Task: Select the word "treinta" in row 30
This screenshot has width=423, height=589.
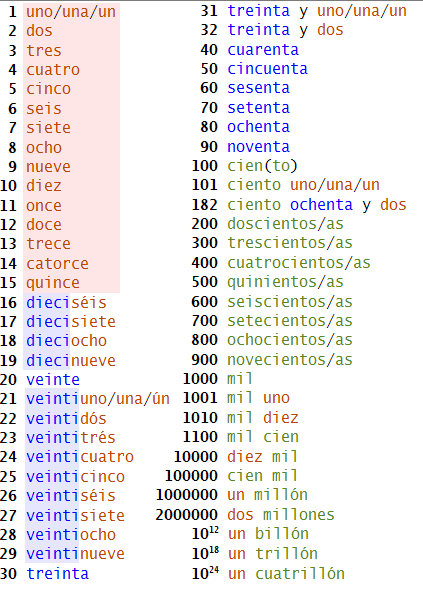Action: coord(57,574)
